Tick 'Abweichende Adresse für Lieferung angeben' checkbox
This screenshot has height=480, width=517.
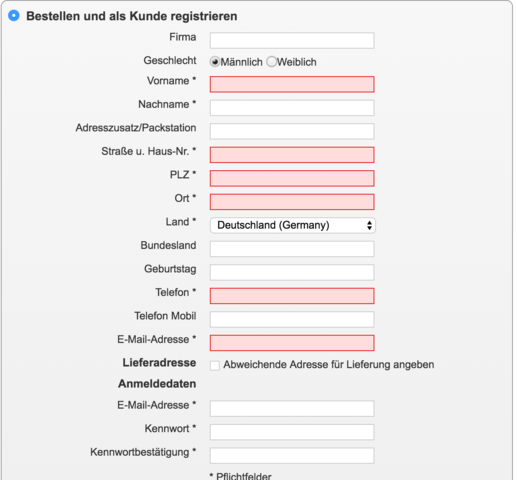(x=215, y=365)
